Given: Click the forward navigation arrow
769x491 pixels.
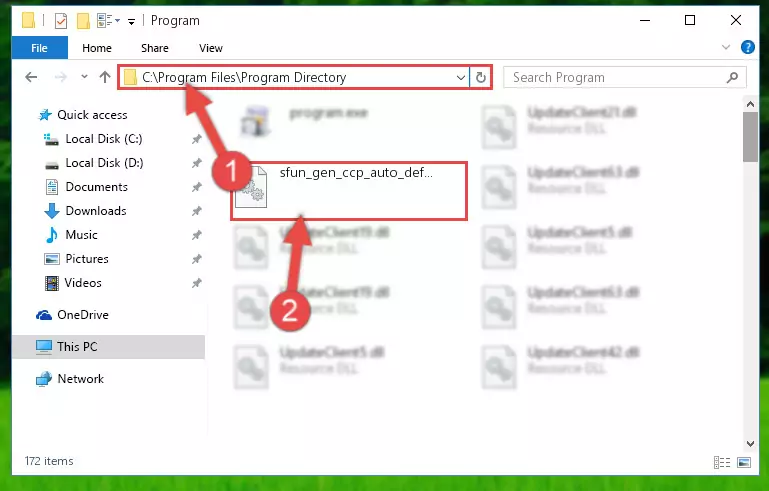Looking at the screenshot, I should click(x=60, y=77).
